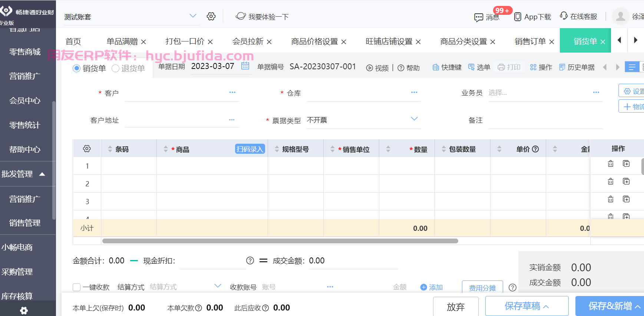Close the 商品分类设置 tab

(493, 42)
